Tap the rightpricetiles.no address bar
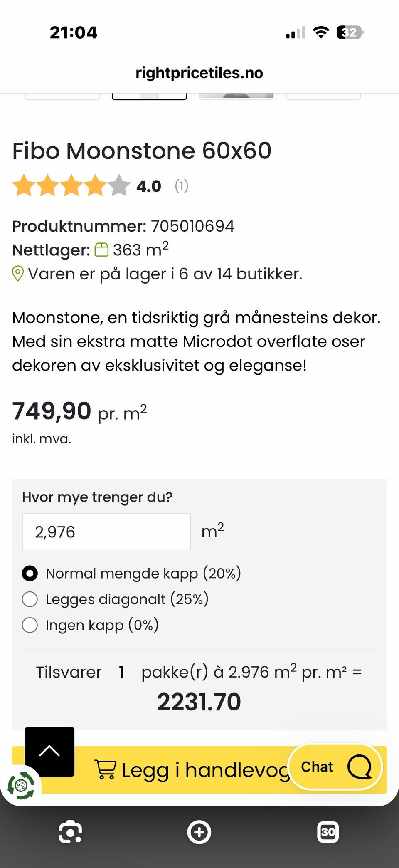Viewport: 399px width, 868px height. pyautogui.click(x=199, y=73)
